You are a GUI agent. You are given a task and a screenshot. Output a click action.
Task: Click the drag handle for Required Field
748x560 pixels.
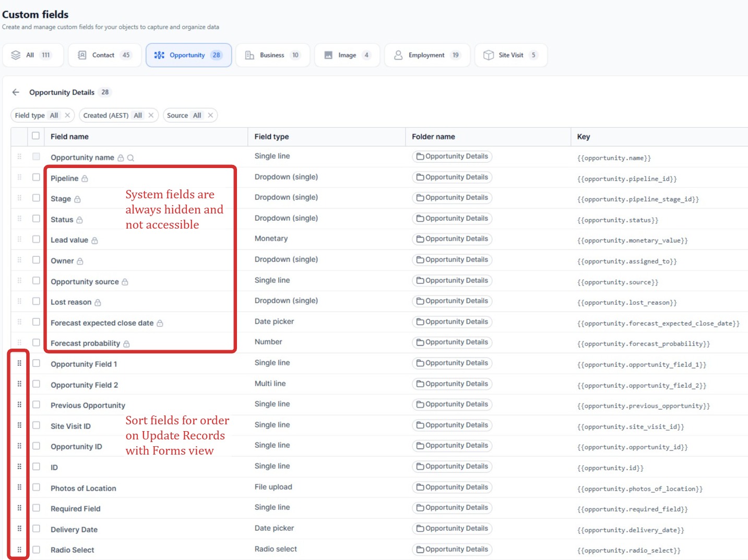(19, 508)
